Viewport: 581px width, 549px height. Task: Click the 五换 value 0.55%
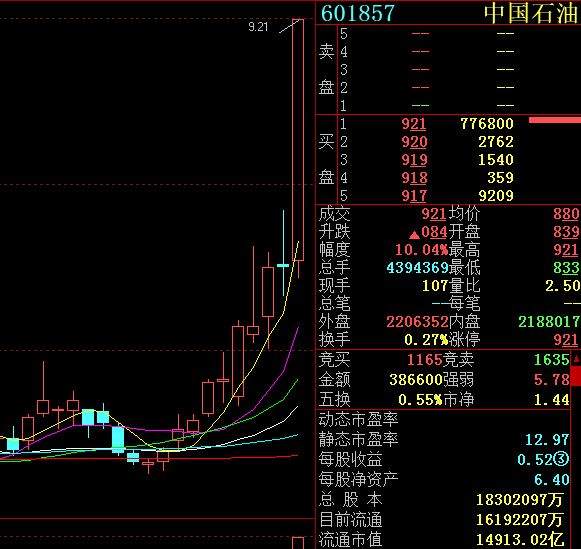(x=420, y=400)
